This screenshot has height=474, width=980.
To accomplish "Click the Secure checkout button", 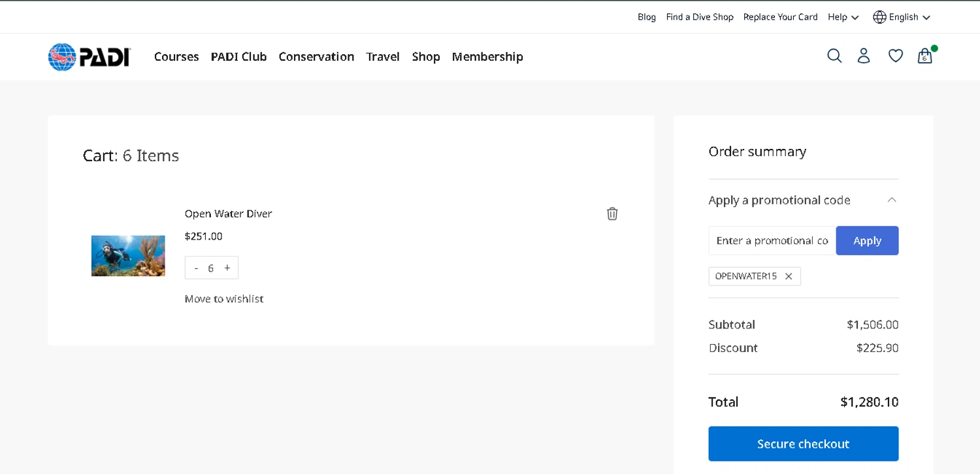I will pos(803,444).
